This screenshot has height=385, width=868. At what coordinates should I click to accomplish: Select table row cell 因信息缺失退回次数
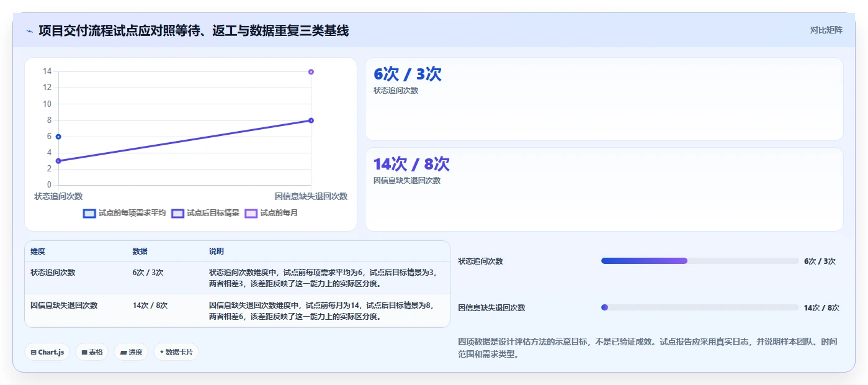(x=64, y=306)
